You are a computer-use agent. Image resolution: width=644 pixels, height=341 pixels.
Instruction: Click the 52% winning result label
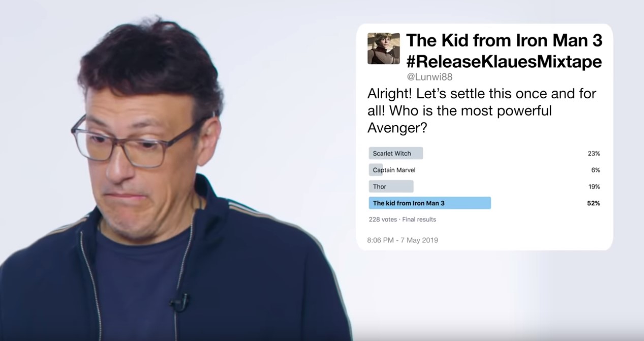593,203
